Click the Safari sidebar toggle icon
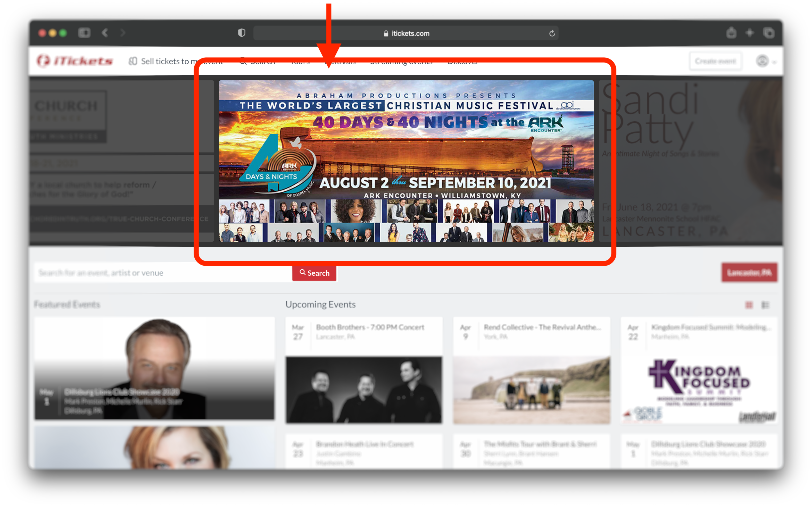 [84, 33]
